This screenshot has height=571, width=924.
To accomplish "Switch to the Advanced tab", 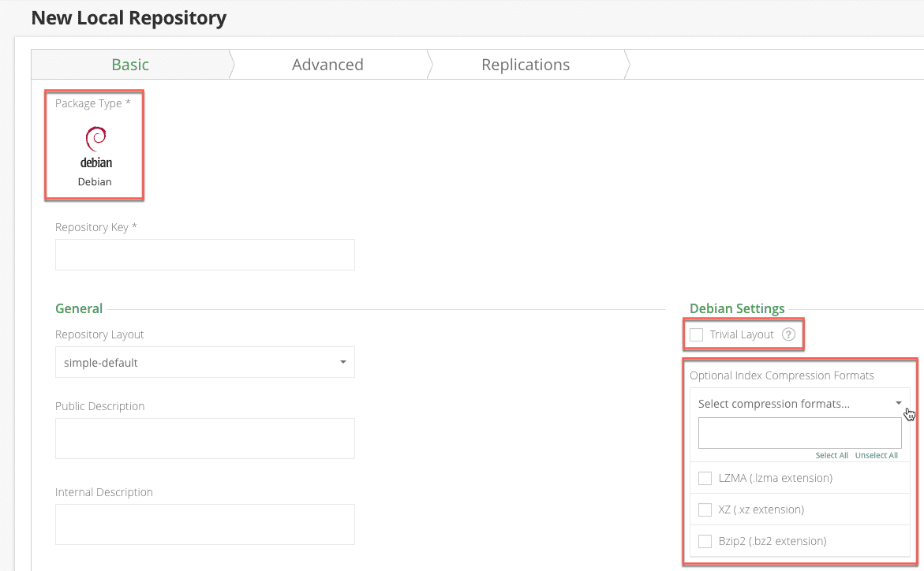I will tap(327, 65).
